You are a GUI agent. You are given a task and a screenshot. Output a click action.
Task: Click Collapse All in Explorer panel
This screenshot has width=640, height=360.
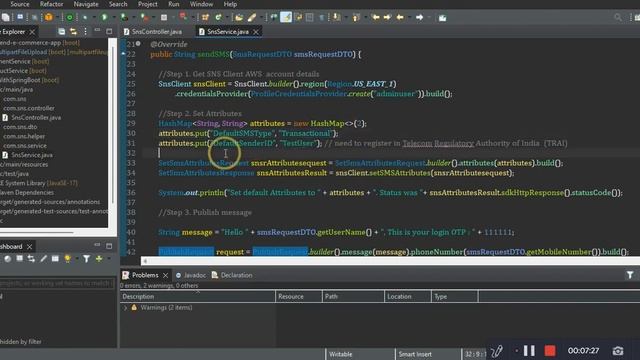[x=61, y=31]
